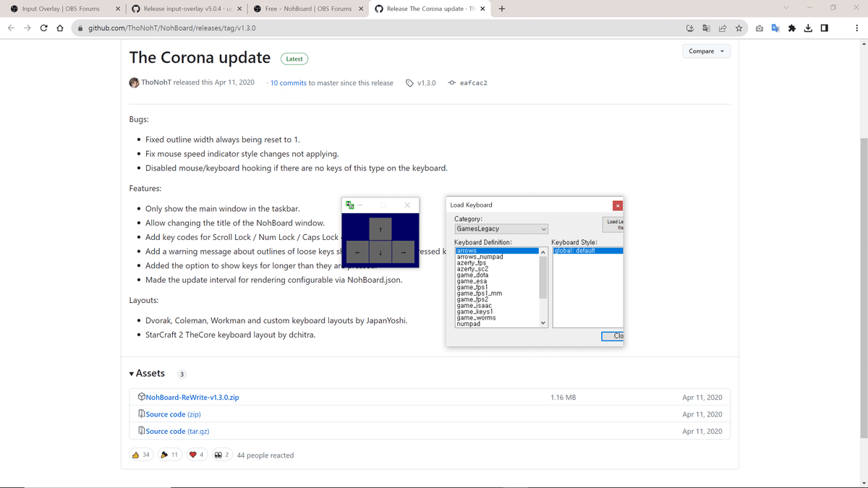This screenshot has width=868, height=488.
Task: Open the Compare dropdown
Action: point(706,51)
